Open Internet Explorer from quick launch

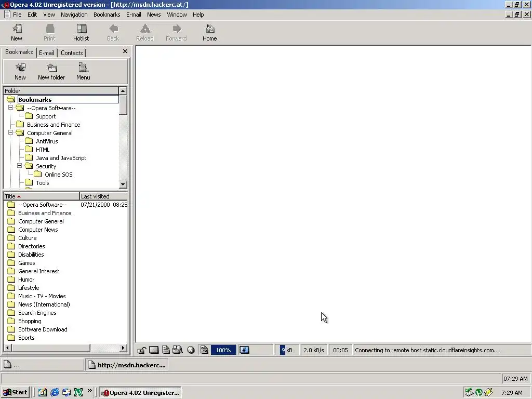click(x=54, y=393)
